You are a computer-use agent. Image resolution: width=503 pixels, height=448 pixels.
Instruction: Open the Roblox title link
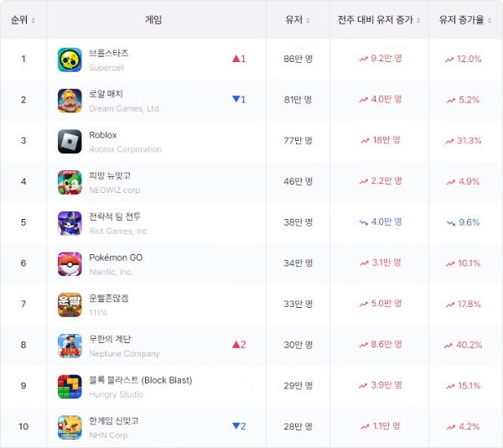102,135
